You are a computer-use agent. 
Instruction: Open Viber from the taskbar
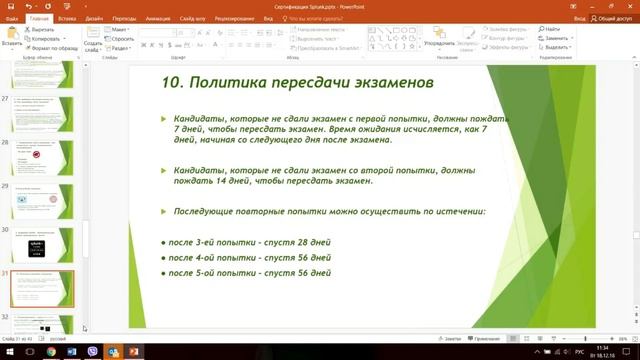(x=93, y=351)
